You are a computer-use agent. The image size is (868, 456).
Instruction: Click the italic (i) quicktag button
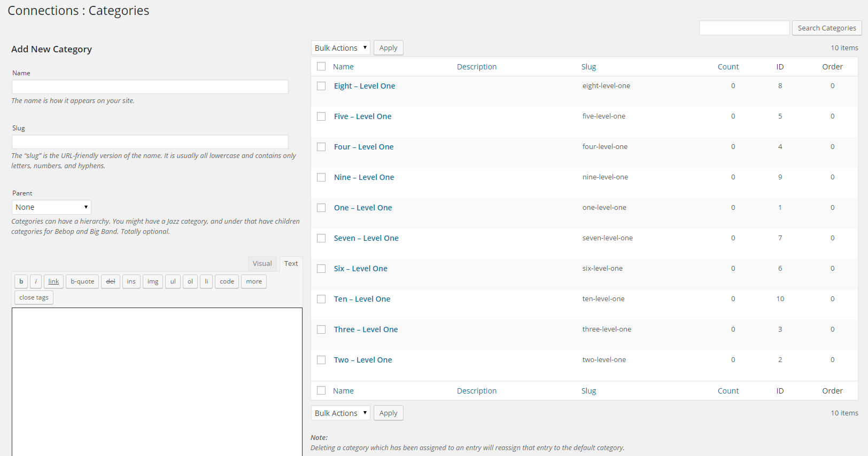pyautogui.click(x=36, y=281)
